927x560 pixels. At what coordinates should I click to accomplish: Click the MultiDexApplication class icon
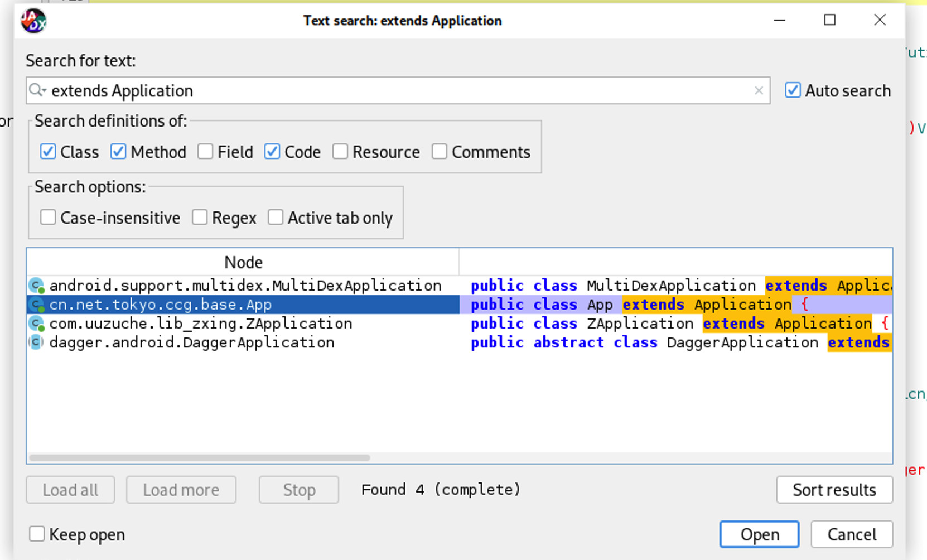(37, 286)
